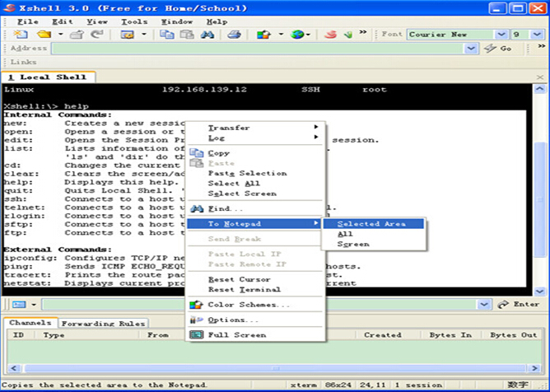Choose All in To Notepad submenu

point(374,234)
